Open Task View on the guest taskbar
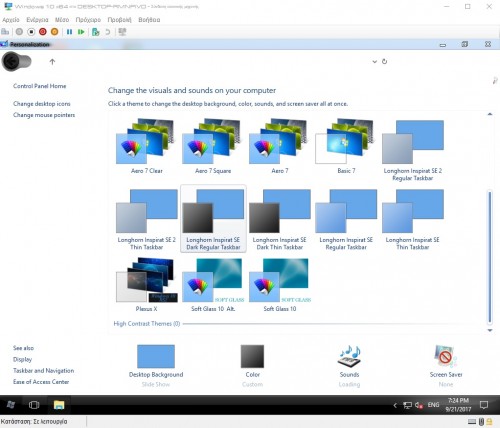The width and height of the screenshot is (500, 428). (34, 405)
